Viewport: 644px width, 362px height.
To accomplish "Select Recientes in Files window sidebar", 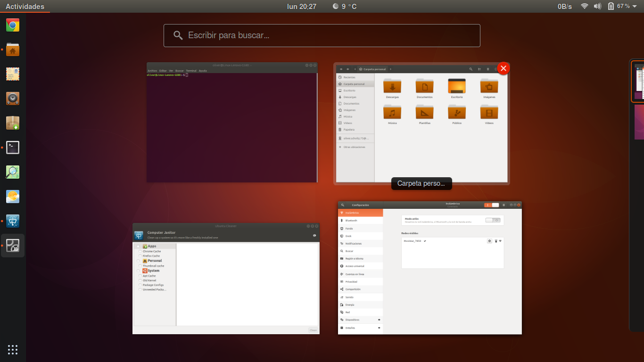I will (355, 77).
